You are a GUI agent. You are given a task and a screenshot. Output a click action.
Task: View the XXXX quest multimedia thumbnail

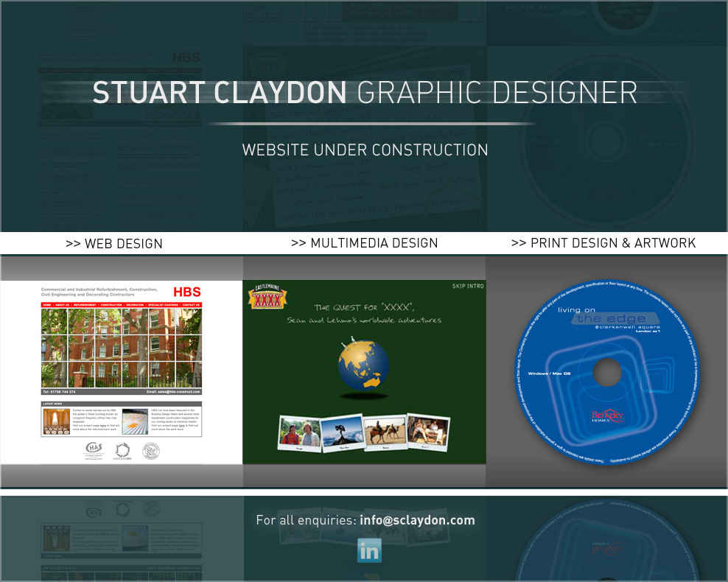pos(365,372)
